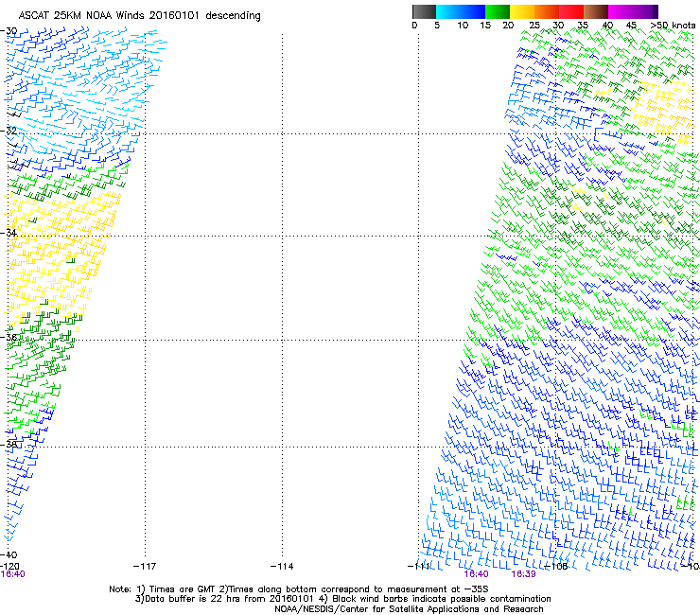Viewport: 700px width, 615px height.
Task: Click the '-30' latitude label
Action: coord(9,31)
